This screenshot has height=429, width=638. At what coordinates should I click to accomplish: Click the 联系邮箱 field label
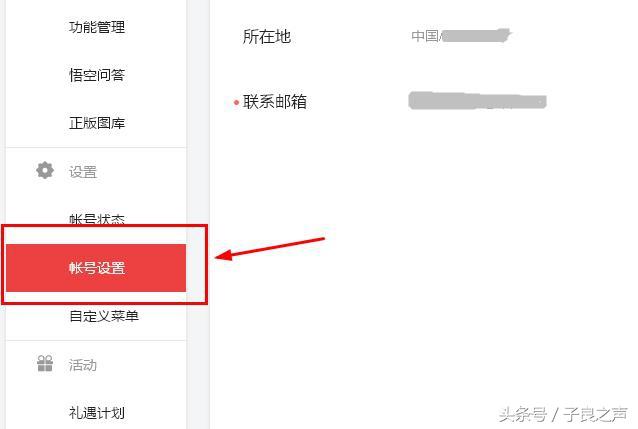tap(275, 102)
